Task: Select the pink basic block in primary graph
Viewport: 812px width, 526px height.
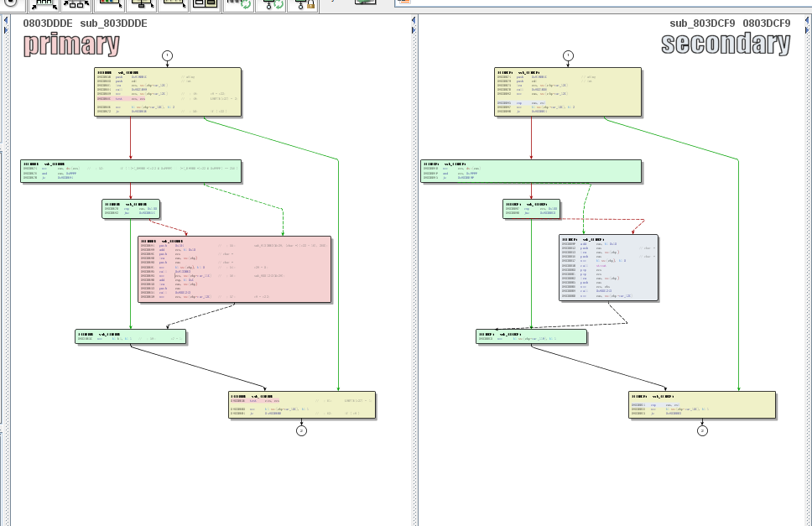Action: click(235, 269)
